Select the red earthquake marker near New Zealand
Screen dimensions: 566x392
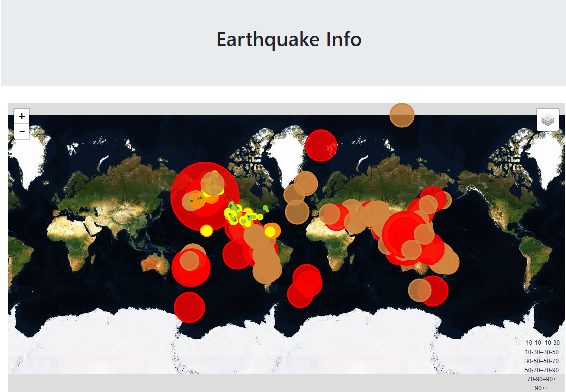point(436,289)
